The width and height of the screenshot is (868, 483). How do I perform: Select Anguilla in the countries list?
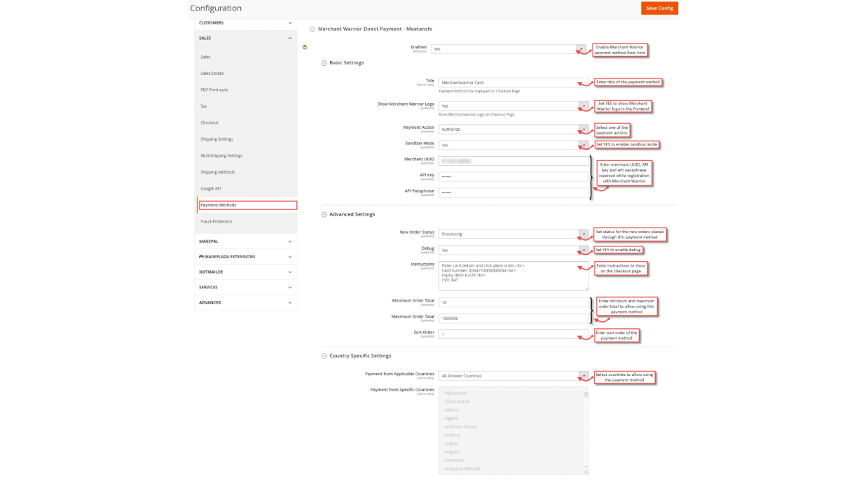click(x=452, y=452)
